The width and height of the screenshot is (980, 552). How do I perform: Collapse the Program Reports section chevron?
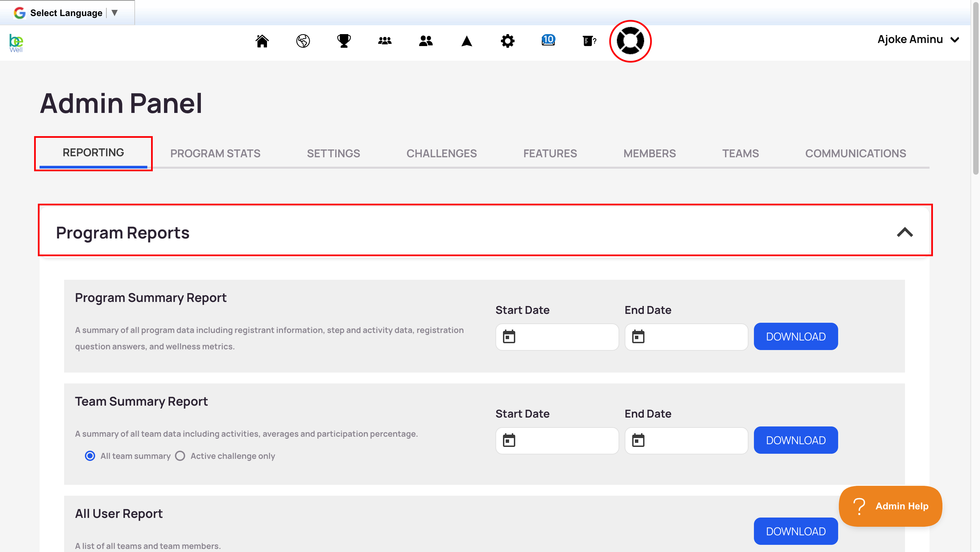tap(905, 232)
